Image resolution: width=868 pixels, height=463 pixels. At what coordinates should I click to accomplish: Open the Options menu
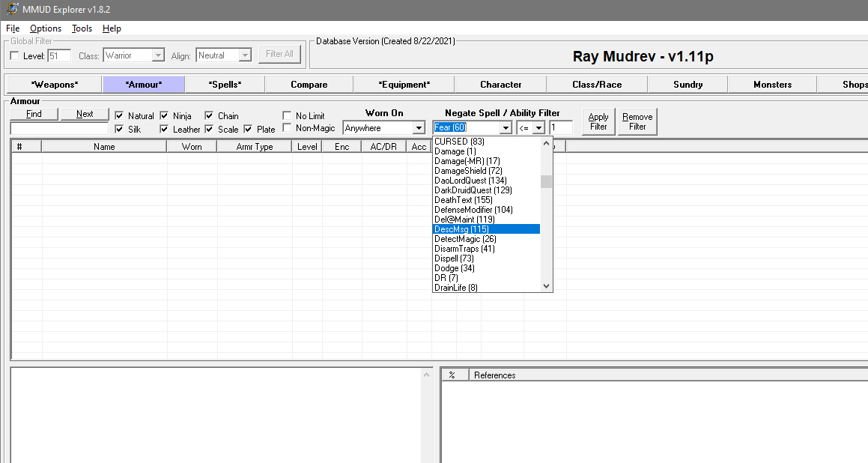[46, 28]
